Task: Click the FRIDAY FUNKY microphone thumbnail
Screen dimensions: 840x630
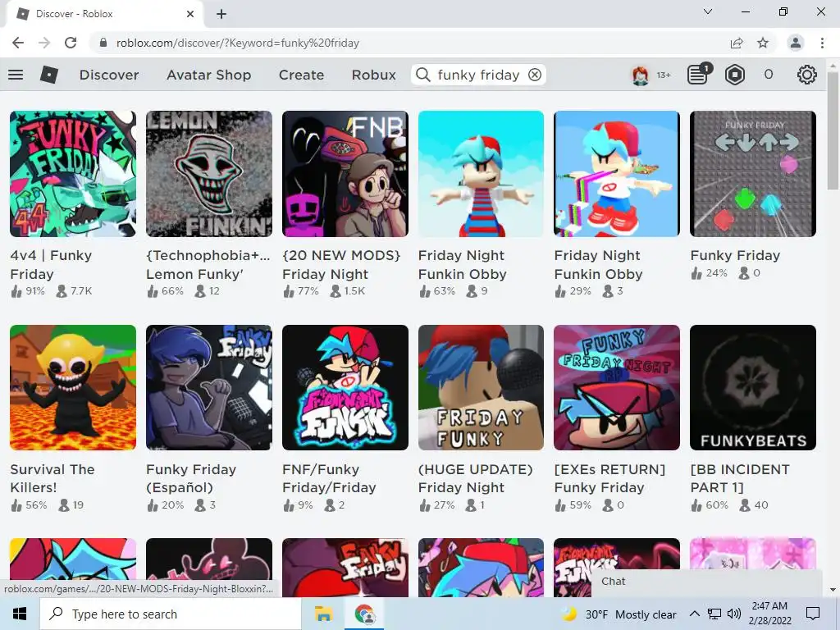Action: click(x=481, y=387)
